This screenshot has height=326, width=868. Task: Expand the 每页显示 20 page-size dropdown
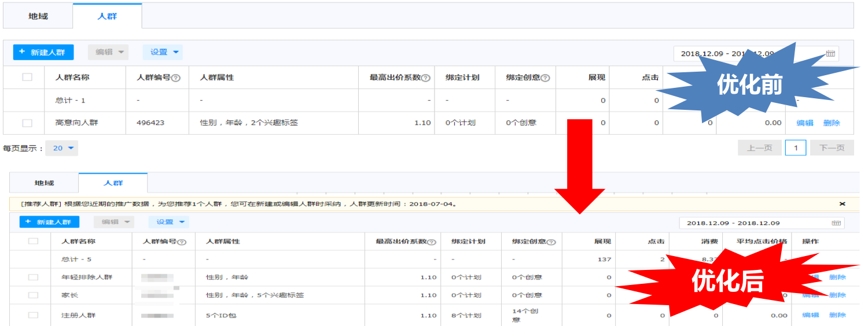coord(62,148)
